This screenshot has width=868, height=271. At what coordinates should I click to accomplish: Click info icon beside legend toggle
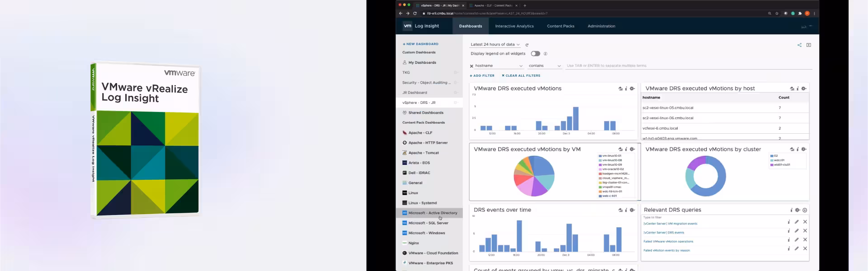coord(545,54)
